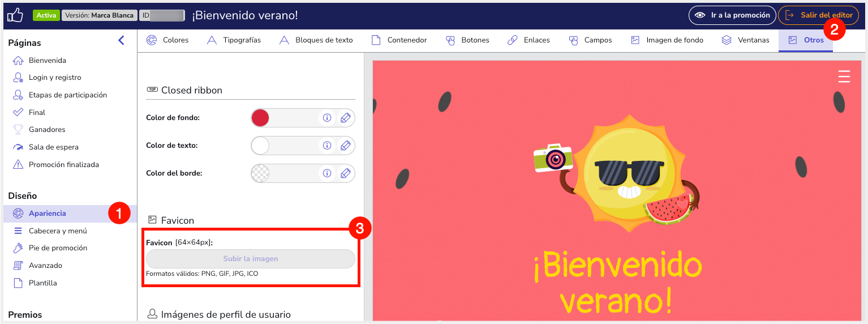868x324 pixels.
Task: Open the Colores tab
Action: pyautogui.click(x=167, y=40)
